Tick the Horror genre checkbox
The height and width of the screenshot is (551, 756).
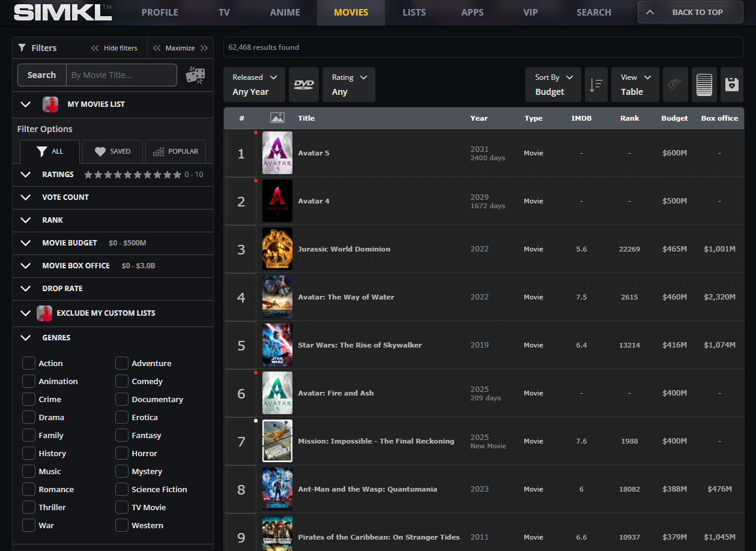pyautogui.click(x=122, y=454)
